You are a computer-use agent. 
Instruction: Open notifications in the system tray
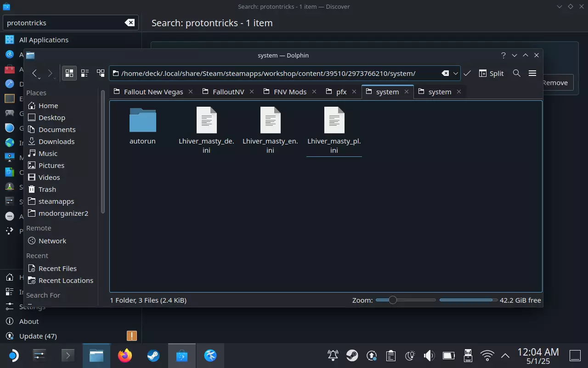tap(333, 355)
